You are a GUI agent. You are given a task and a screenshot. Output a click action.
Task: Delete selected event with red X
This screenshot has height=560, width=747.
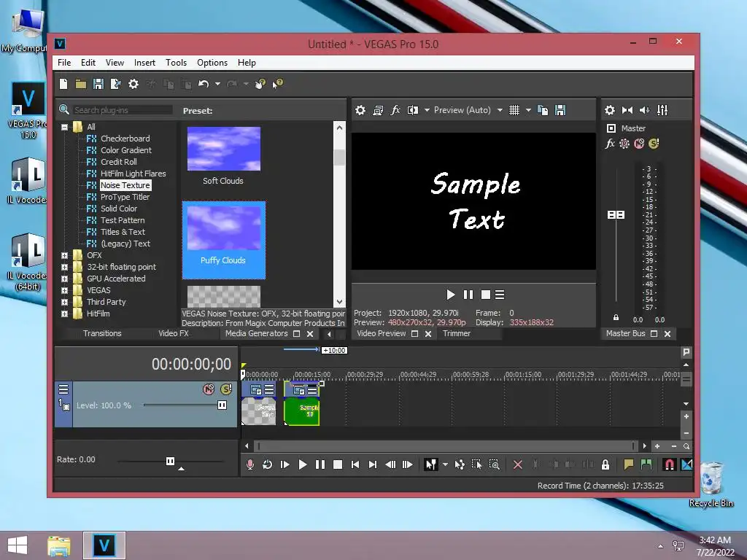coord(517,464)
